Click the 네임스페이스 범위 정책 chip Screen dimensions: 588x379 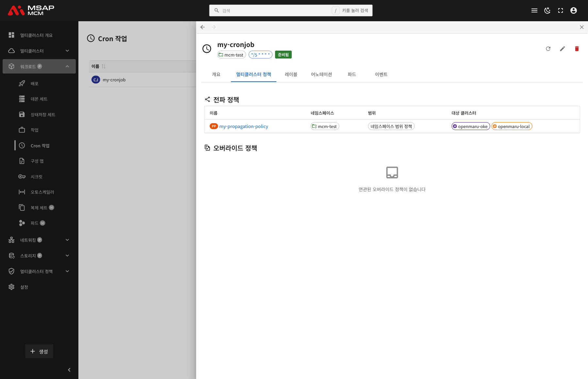(391, 126)
